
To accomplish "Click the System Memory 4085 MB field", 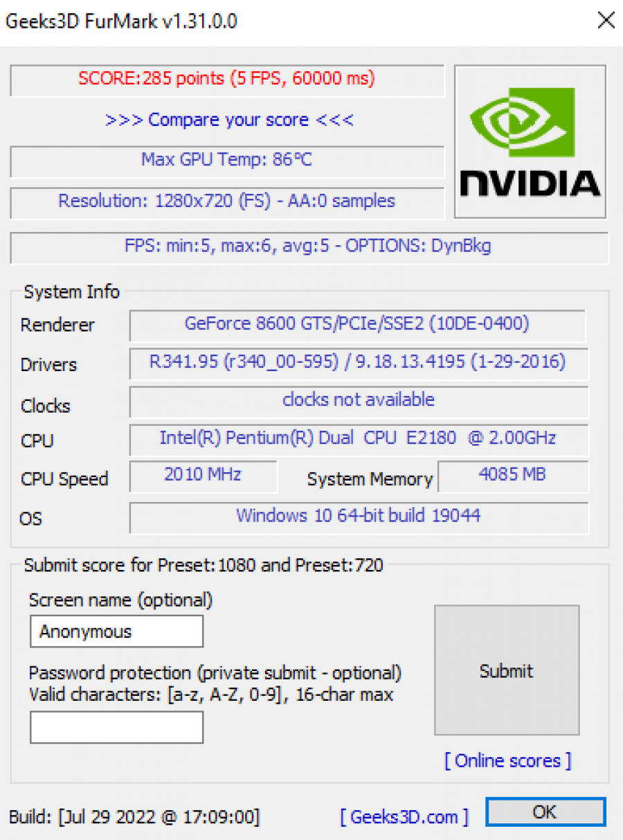I will pyautogui.click(x=512, y=476).
